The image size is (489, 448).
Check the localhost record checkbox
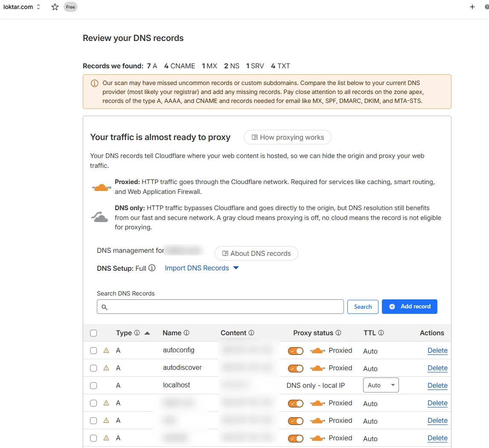pos(93,386)
